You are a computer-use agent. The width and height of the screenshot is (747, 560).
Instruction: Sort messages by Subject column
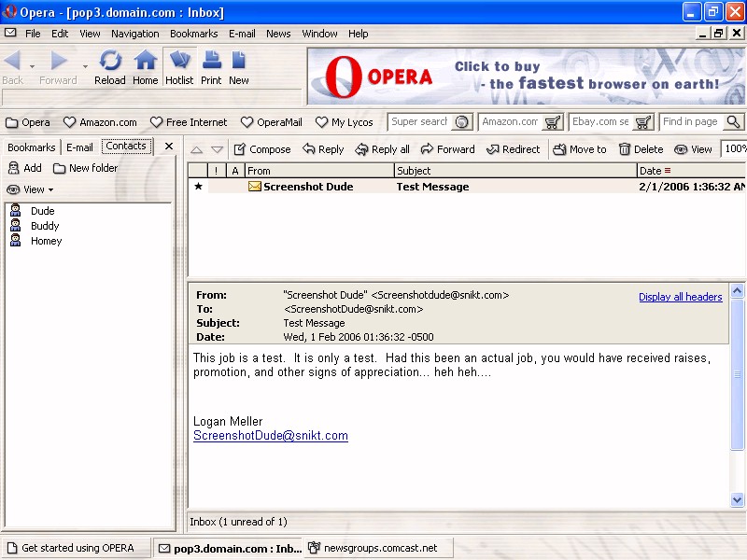click(516, 171)
